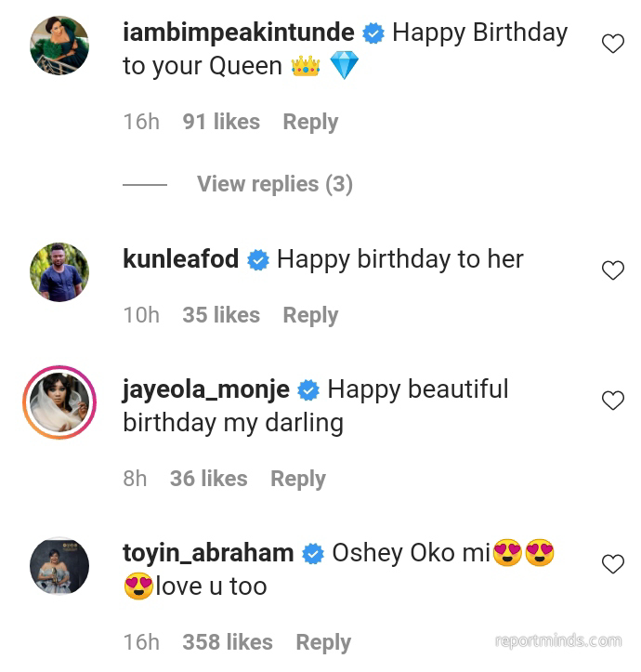Reply to jayeola_monje's comment
Image resolution: width=641 pixels, height=672 pixels.
297,479
